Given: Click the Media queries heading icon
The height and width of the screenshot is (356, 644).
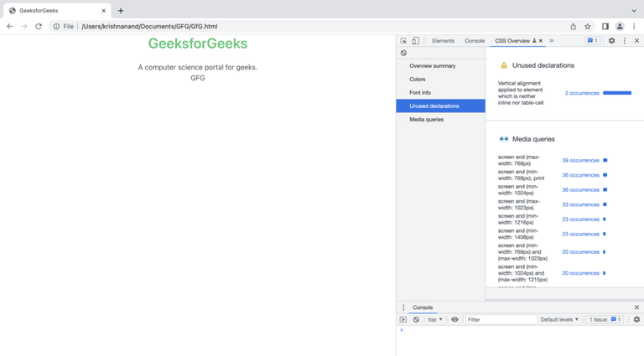Looking at the screenshot, I should (503, 139).
